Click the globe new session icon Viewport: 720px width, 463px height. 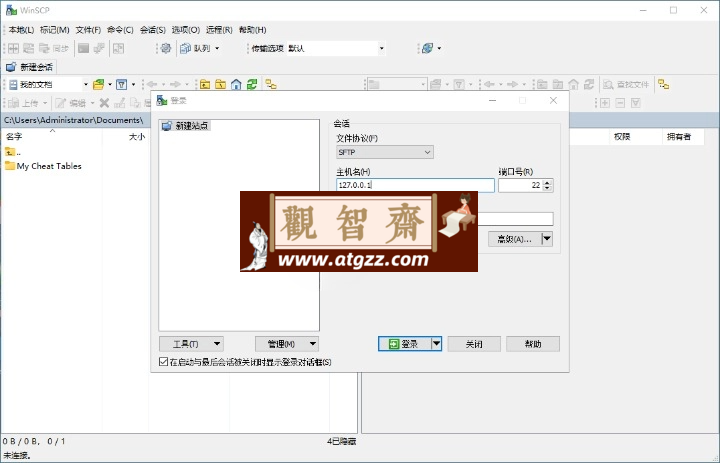point(427,48)
